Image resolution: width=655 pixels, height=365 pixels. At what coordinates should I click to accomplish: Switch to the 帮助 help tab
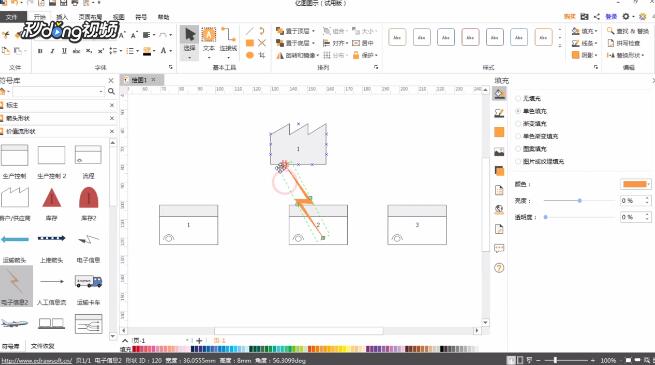click(x=164, y=17)
